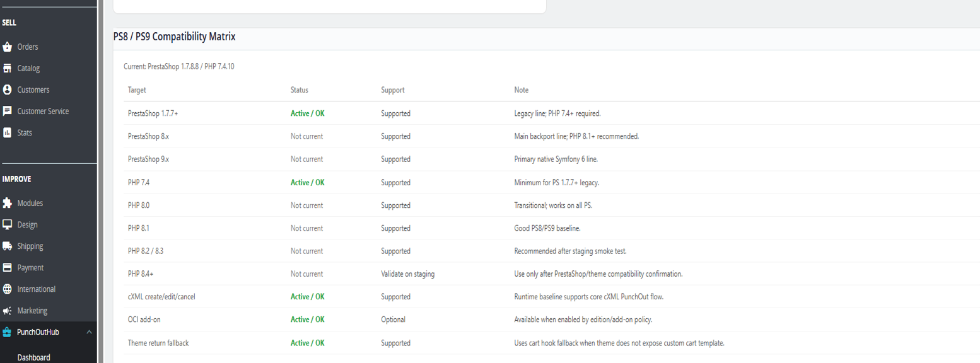Click the Primary native Symfony 6 line note
980x363 pixels.
click(x=556, y=159)
